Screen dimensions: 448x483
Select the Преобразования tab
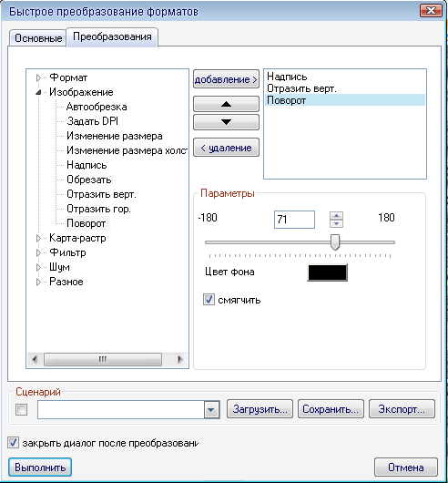coord(112,37)
